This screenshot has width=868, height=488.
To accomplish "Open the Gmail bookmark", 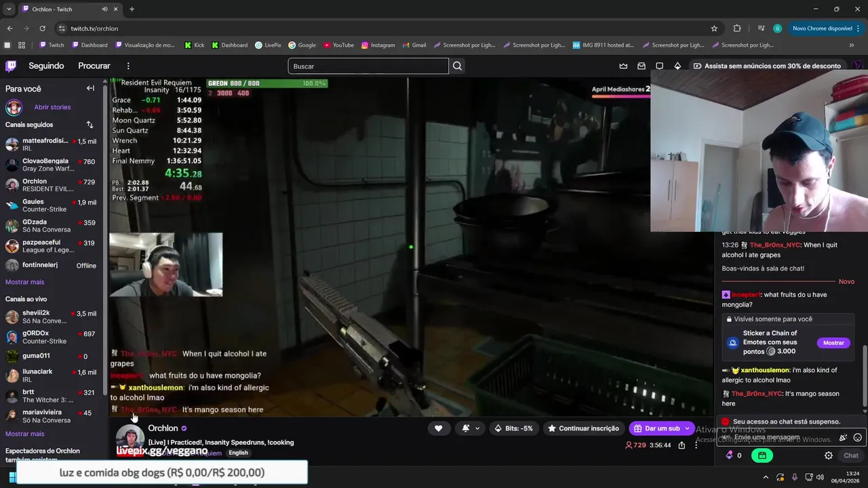I will coord(414,45).
